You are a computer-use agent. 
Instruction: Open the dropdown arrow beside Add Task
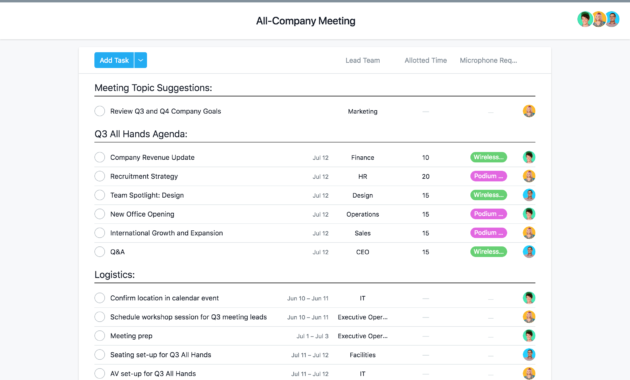coord(141,60)
